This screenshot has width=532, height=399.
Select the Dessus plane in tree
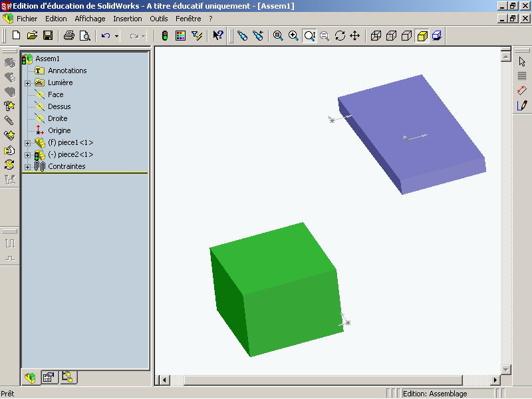[x=59, y=106]
